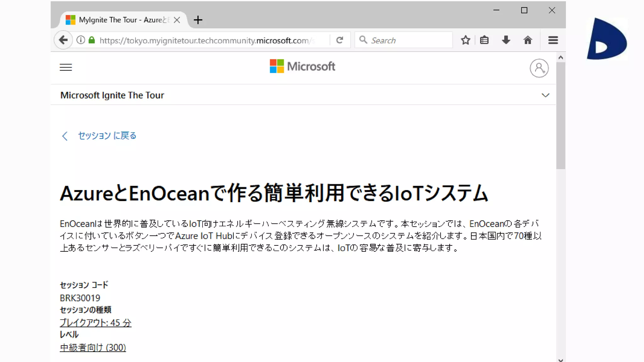
Task: Click the ブレイクアウト: 45 分 link
Action: (95, 322)
